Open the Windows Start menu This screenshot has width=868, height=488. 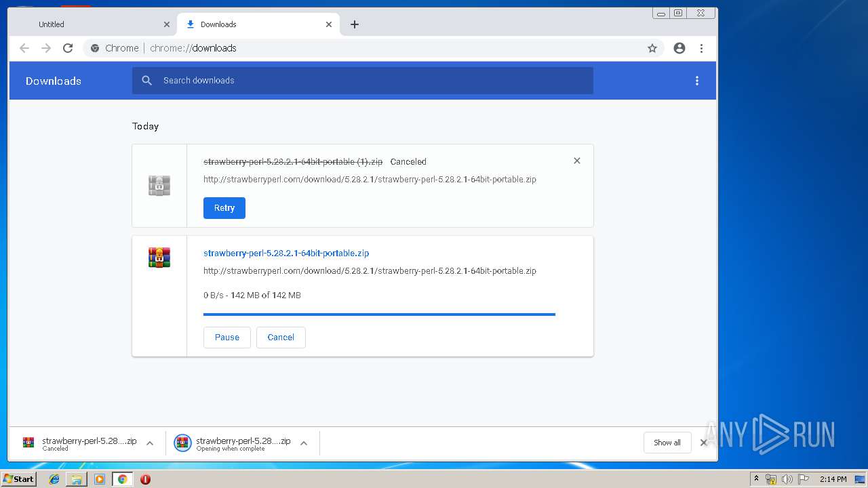pos(18,479)
